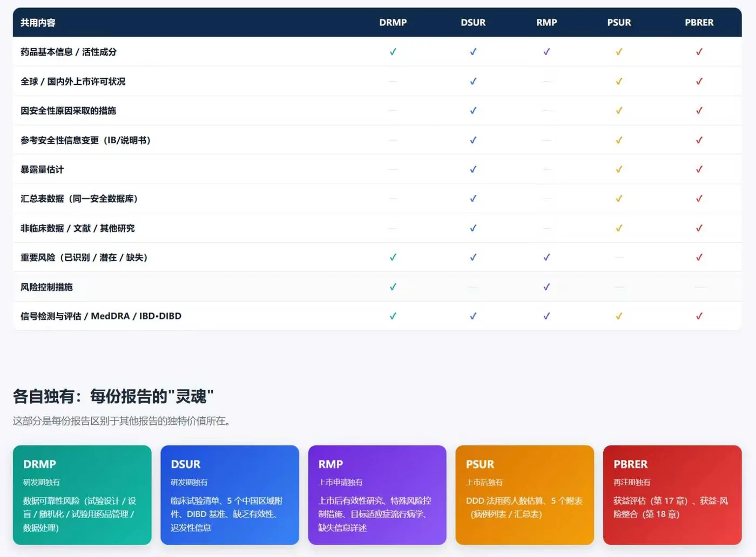The image size is (756, 557).
Task: Select row label 药品基本信息 / 活性成分
Action: pyautogui.click(x=69, y=52)
